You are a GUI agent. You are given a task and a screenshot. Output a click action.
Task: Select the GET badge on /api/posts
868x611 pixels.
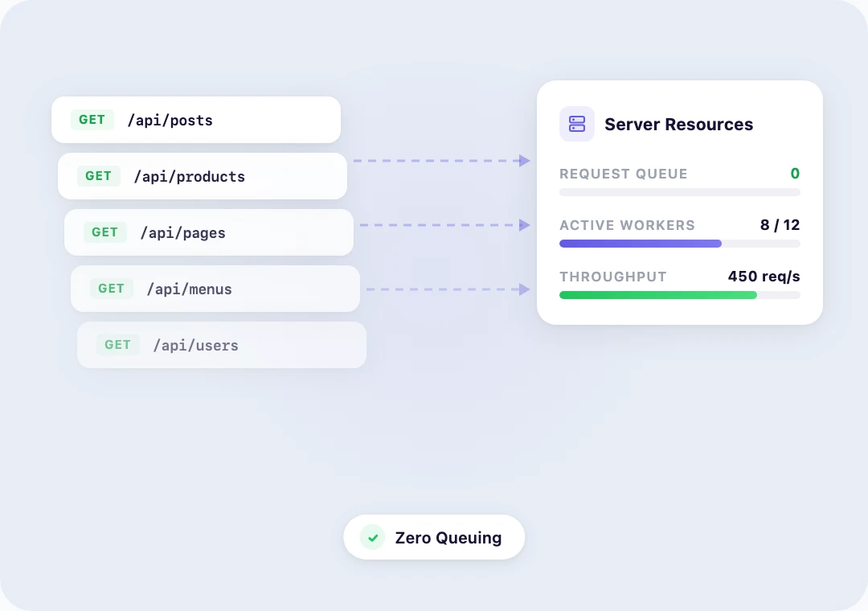(92, 119)
